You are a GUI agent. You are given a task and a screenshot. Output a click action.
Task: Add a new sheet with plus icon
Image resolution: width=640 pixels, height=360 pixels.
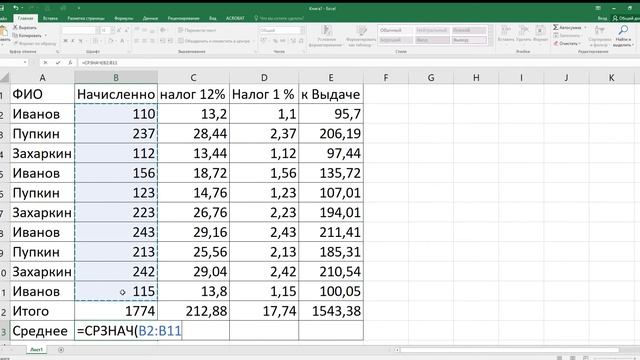[x=61, y=350]
